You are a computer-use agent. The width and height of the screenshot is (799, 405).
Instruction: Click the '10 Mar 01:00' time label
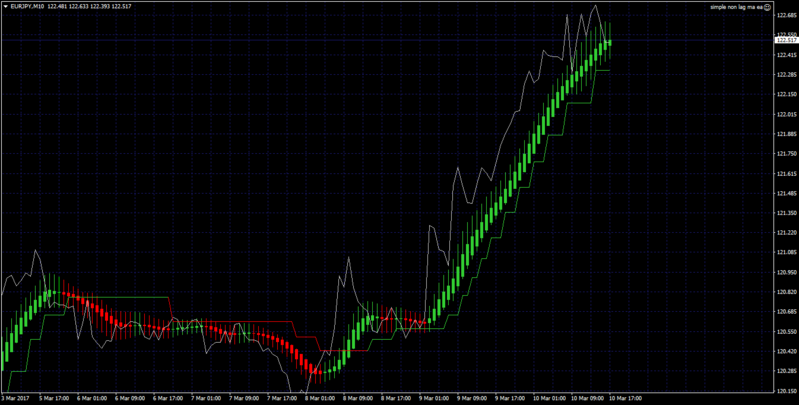pyautogui.click(x=549, y=398)
